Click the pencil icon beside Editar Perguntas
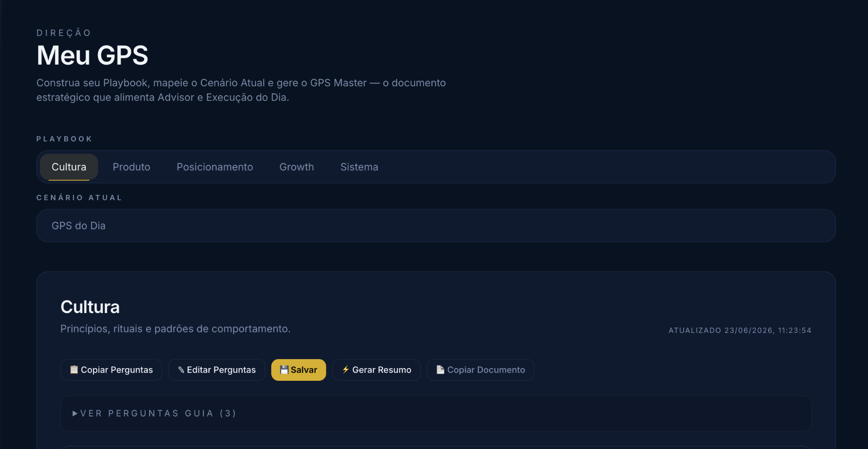 click(x=181, y=369)
